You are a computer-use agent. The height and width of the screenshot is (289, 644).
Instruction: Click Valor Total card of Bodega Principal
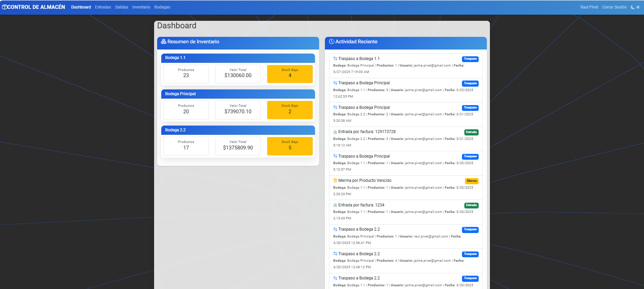[x=238, y=110]
